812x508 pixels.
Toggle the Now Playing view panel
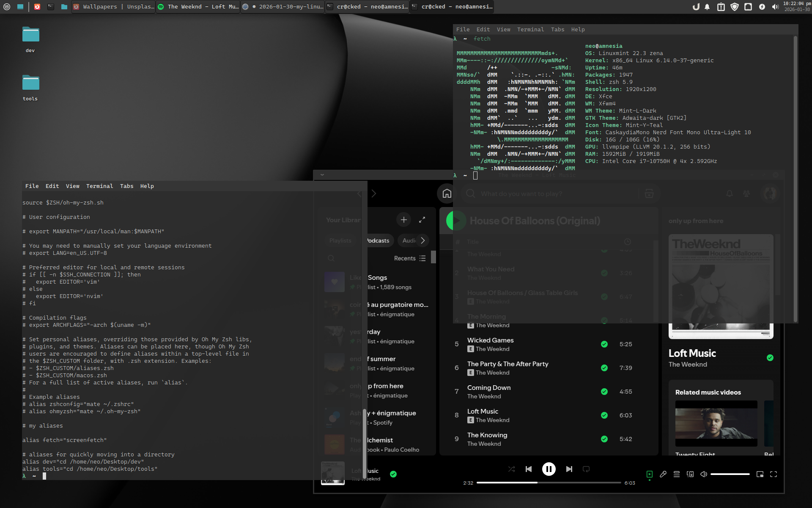pyautogui.click(x=650, y=474)
